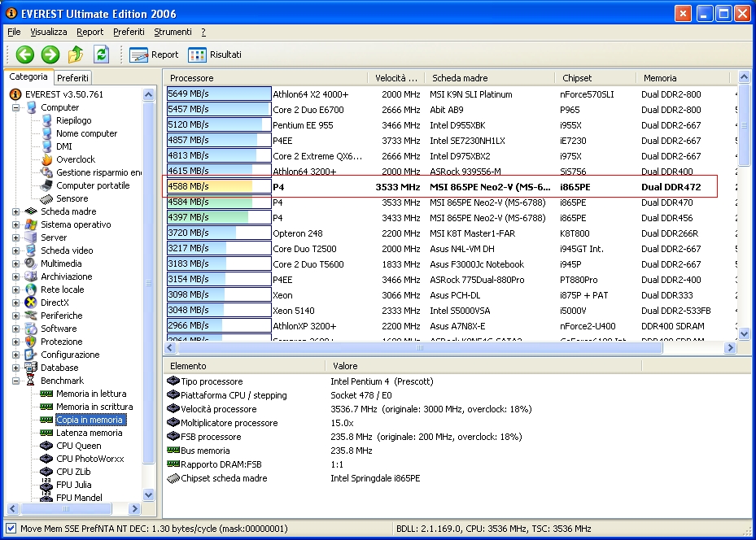Viewport: 756px width, 540px height.
Task: Expand the Configurazione node
Action: [16, 355]
